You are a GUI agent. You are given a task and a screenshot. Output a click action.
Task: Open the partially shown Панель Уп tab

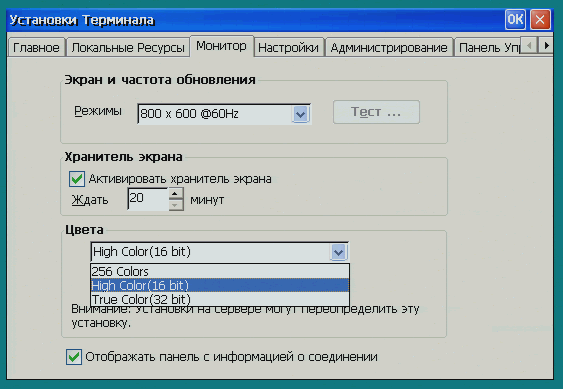488,47
